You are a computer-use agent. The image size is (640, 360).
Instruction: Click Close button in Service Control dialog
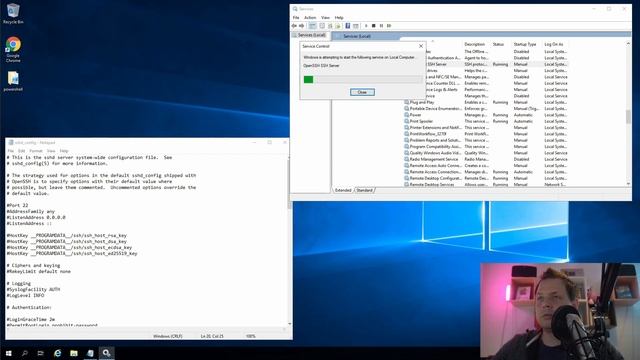[362, 92]
